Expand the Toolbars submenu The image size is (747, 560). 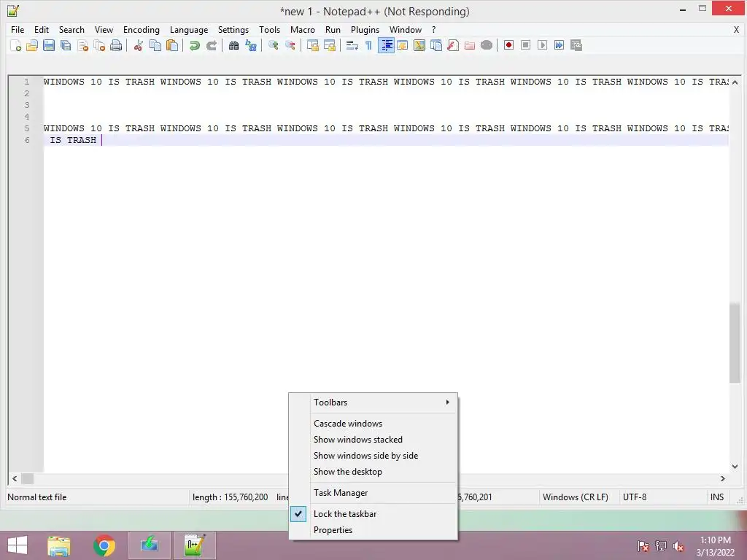(373, 402)
